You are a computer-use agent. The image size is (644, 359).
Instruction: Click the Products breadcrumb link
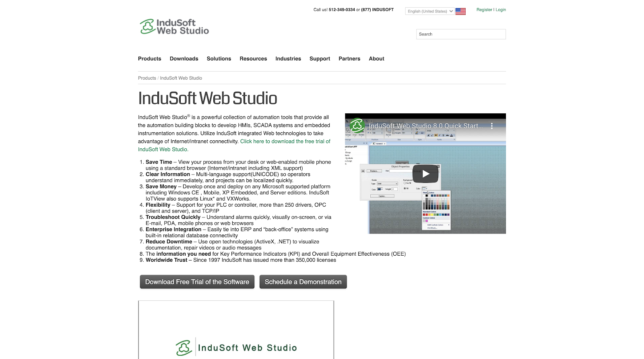147,78
